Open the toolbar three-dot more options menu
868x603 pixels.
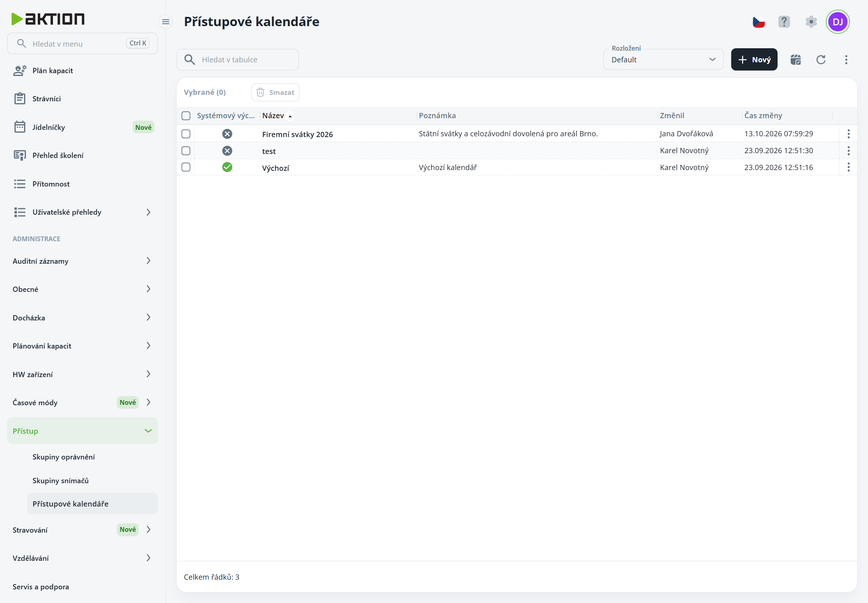tap(846, 59)
